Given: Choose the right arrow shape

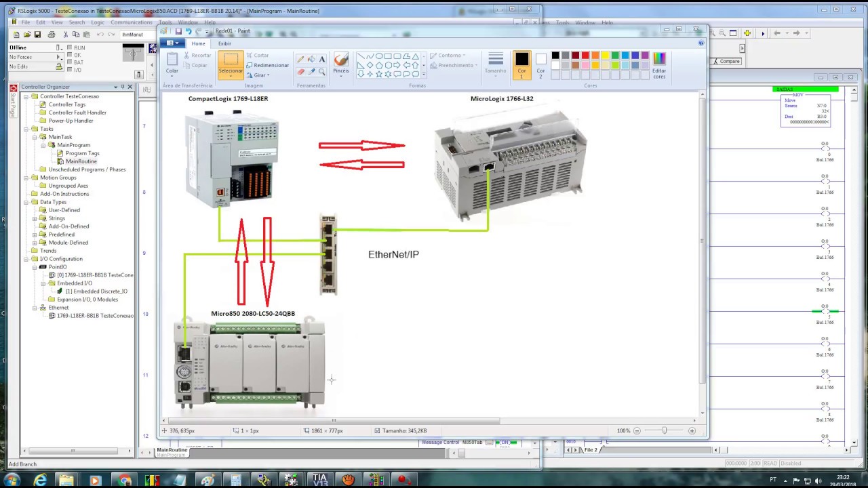Looking at the screenshot, I should click(397, 65).
